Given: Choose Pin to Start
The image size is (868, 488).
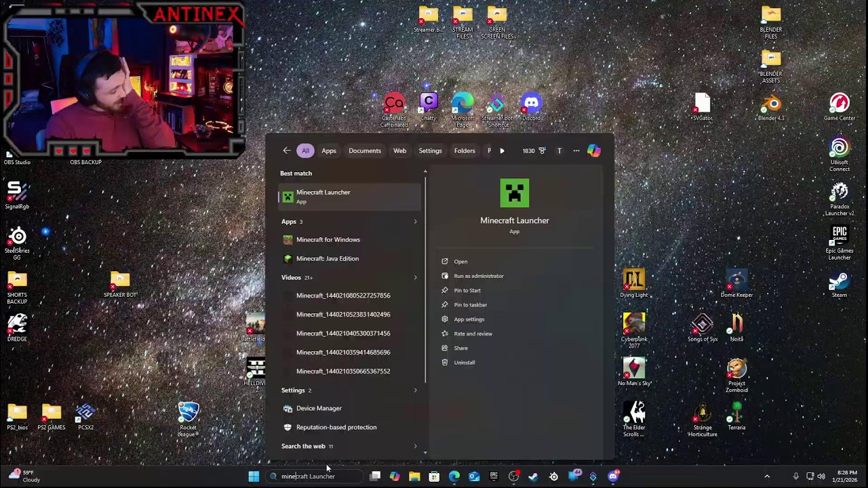Looking at the screenshot, I should click(x=467, y=290).
